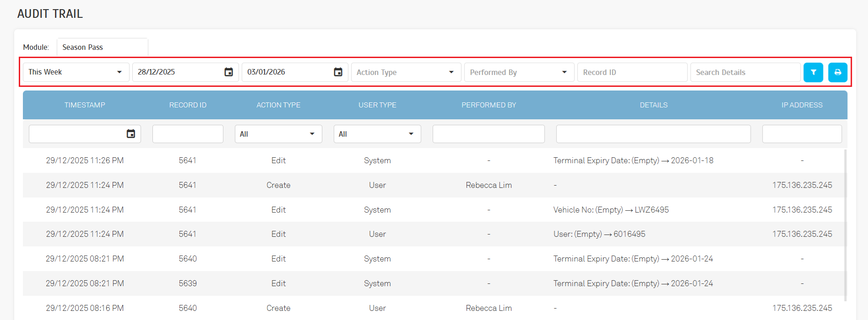Sort by the TIMESTAMP column header

pyautogui.click(x=85, y=105)
